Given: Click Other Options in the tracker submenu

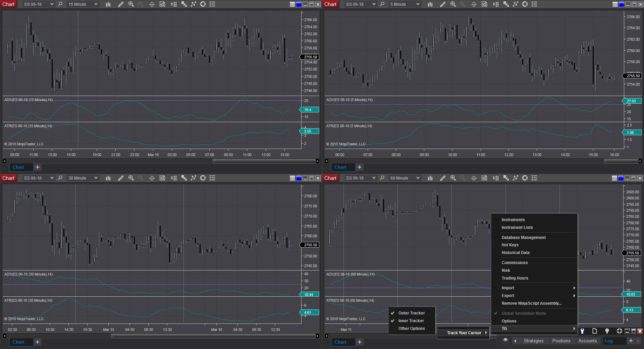Looking at the screenshot, I should pos(412,329).
